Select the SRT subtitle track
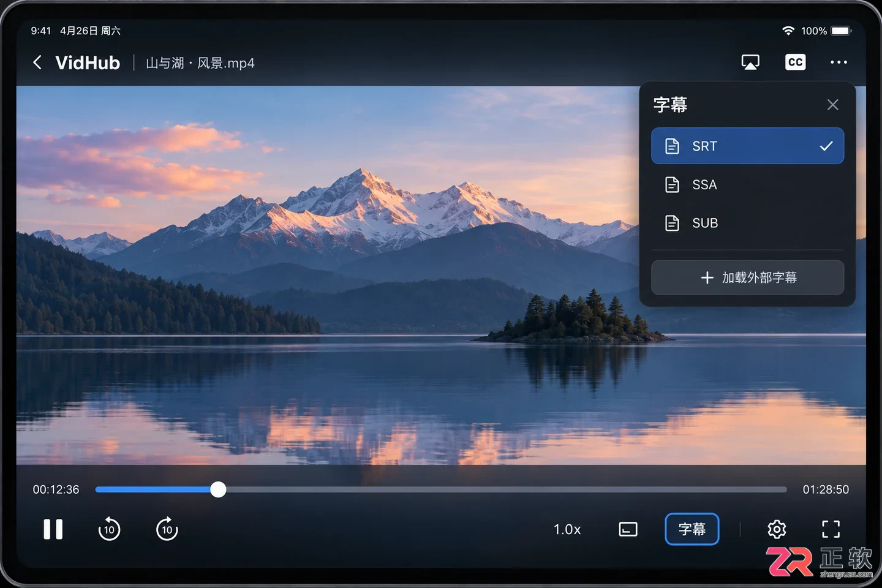Image resolution: width=882 pixels, height=588 pixels. [x=747, y=146]
